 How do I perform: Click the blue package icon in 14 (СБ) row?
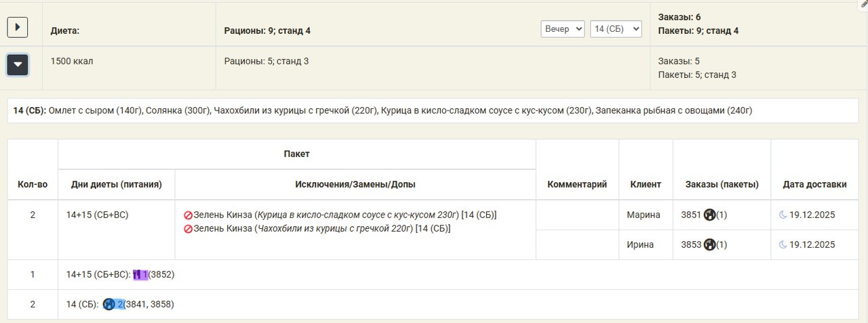(x=108, y=305)
